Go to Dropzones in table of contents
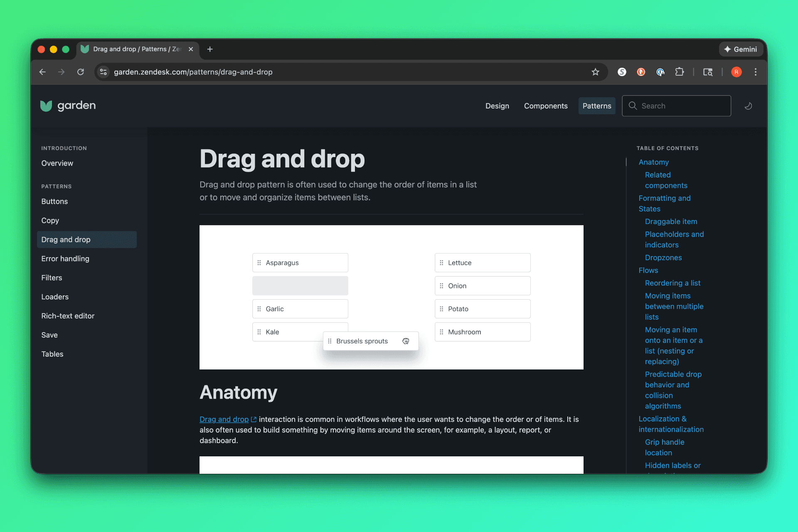798x532 pixels. click(663, 258)
